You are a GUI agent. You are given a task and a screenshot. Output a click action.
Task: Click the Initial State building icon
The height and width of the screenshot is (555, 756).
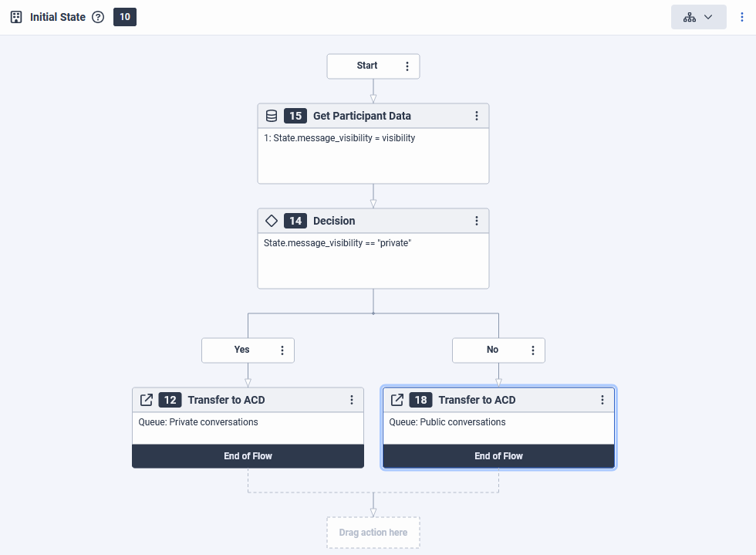point(16,17)
